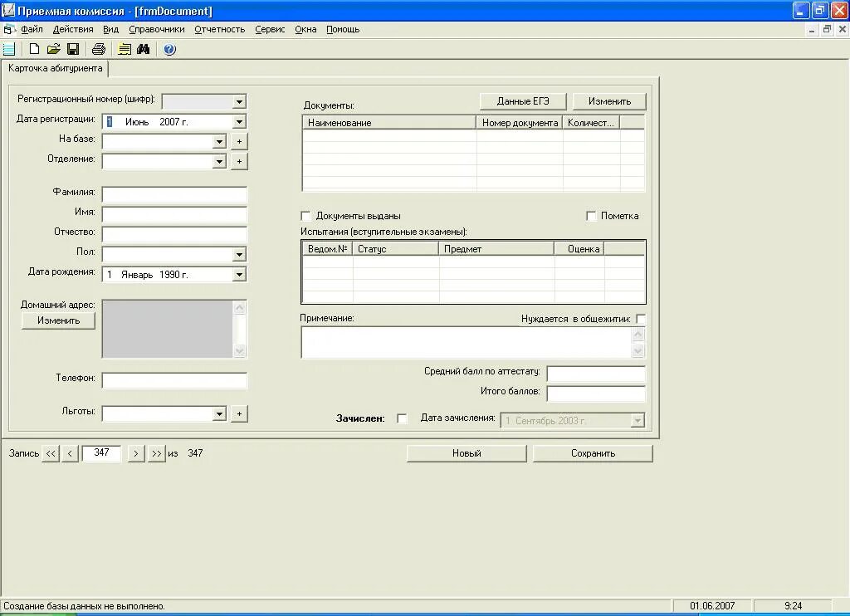850x616 pixels.
Task: Click the binoculars Find icon
Action: [x=143, y=49]
